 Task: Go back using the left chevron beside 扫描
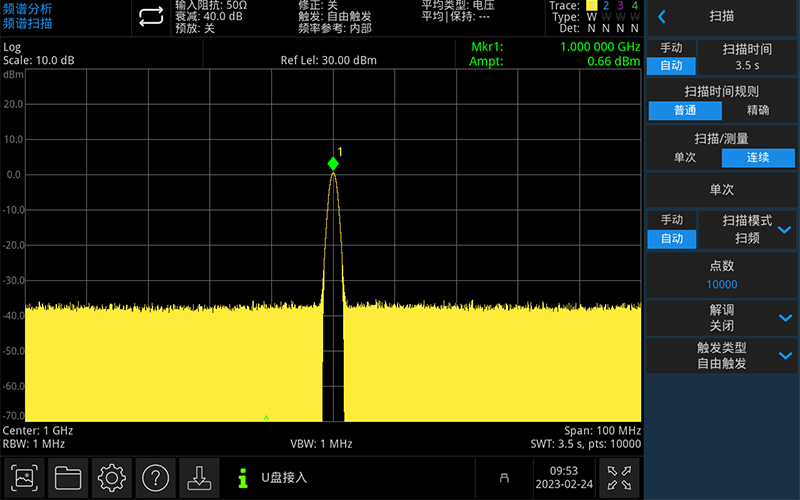coord(662,17)
